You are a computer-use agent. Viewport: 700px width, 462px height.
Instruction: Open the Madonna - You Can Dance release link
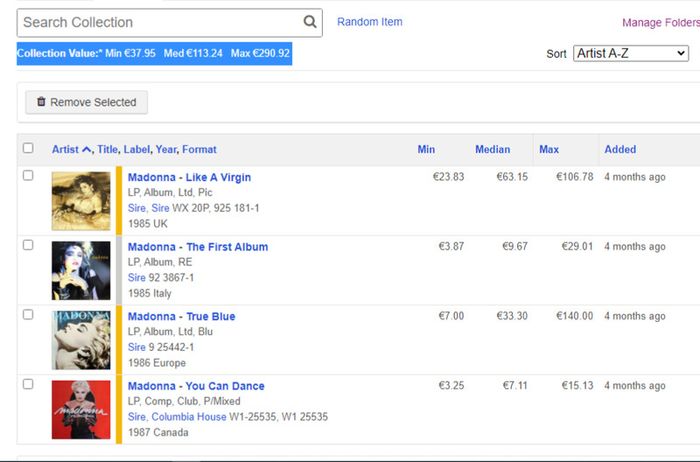[196, 386]
